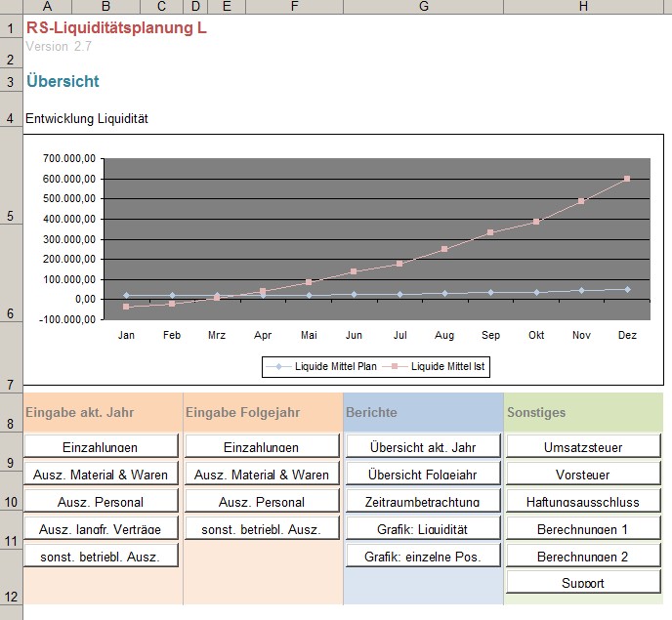The width and height of the screenshot is (672, 620).
Task: Open Einzahlungen under Eingabe akt. Jahr
Action: (101, 447)
